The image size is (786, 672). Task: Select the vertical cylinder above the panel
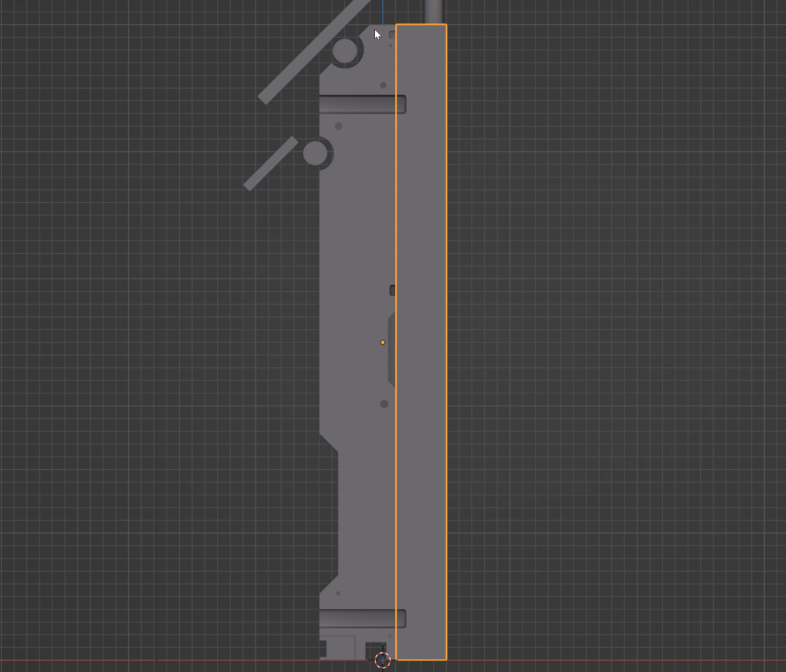pyautogui.click(x=434, y=12)
